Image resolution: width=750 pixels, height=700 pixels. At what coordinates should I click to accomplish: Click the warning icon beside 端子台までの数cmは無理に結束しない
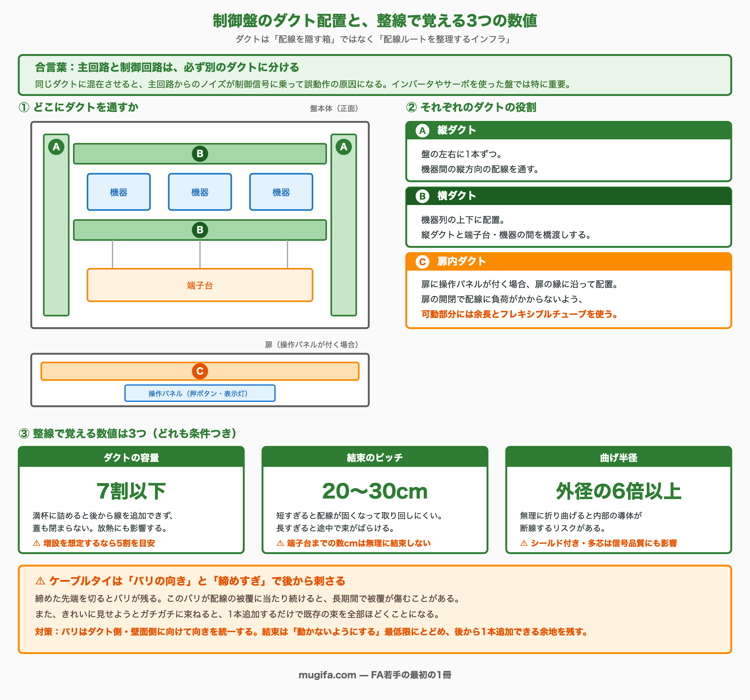click(280, 543)
